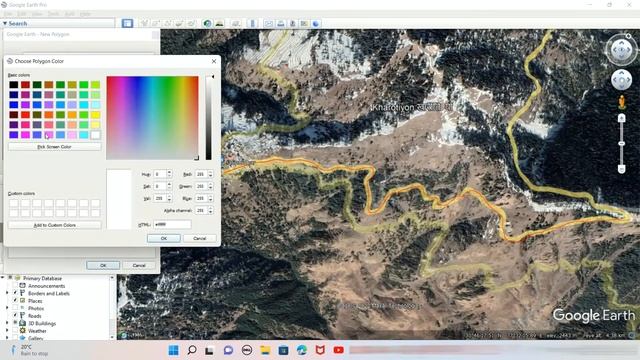Uncheck the Places layer checkbox

pyautogui.click(x=15, y=301)
